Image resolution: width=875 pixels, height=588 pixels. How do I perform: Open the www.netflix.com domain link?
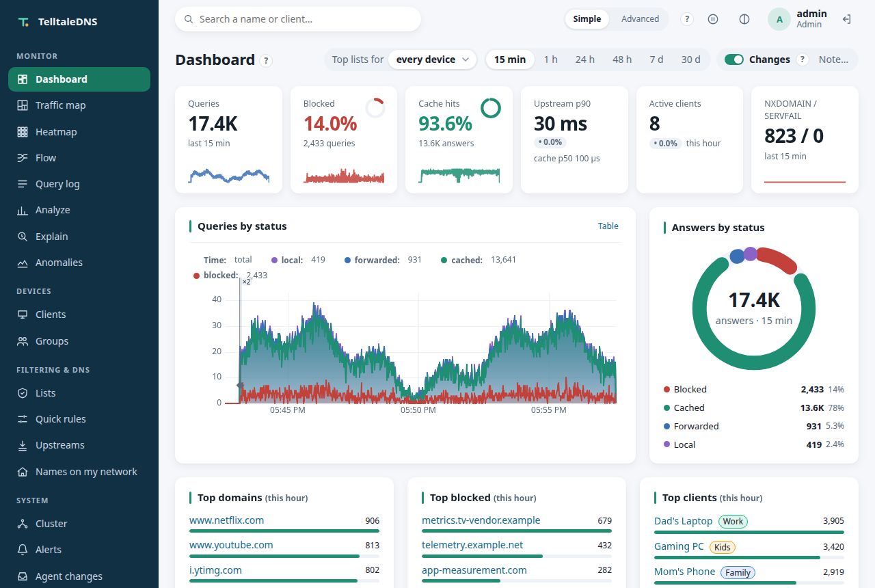click(x=226, y=520)
